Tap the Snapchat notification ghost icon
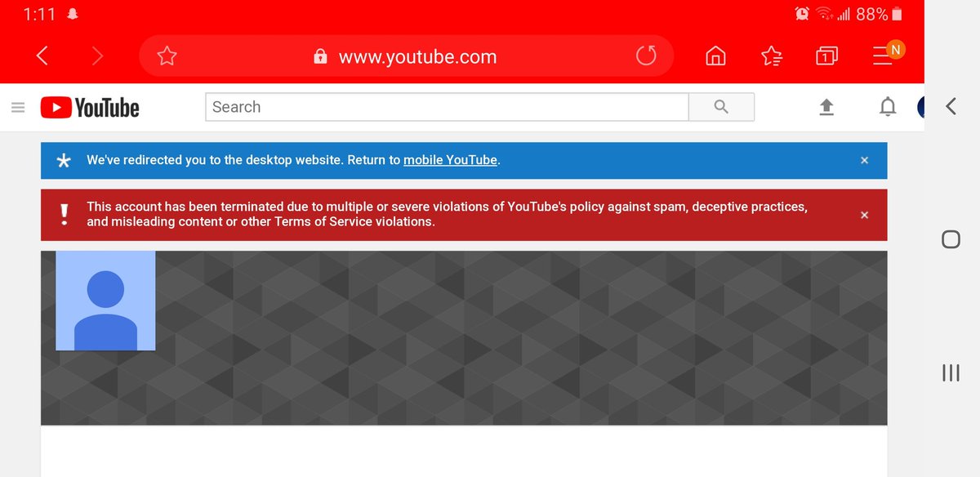980x477 pixels. click(73, 14)
